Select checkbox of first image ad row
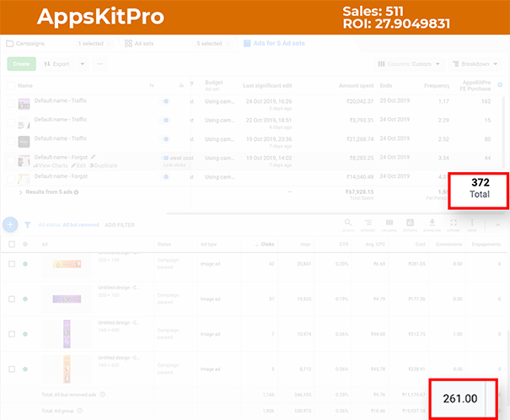510x420 pixels. [12, 264]
